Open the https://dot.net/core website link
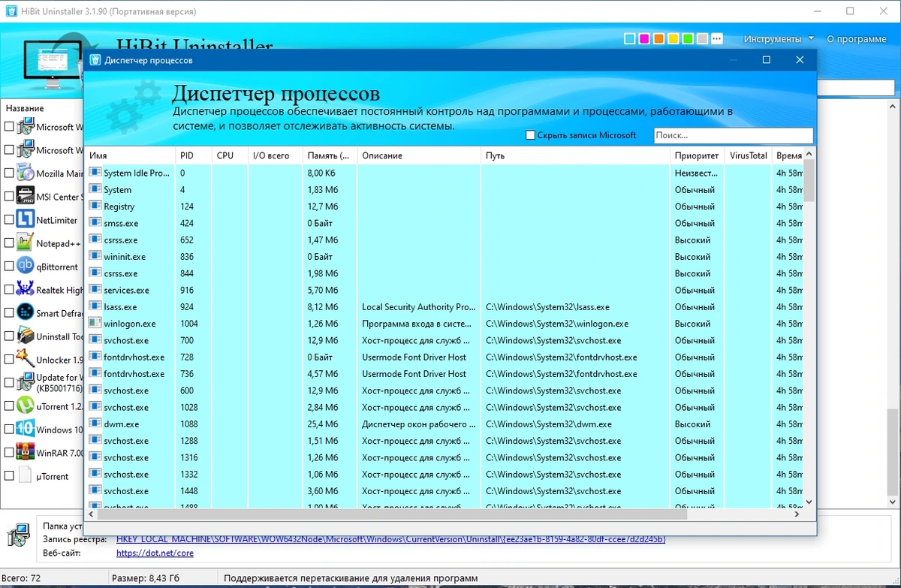This screenshot has width=901, height=588. [155, 553]
